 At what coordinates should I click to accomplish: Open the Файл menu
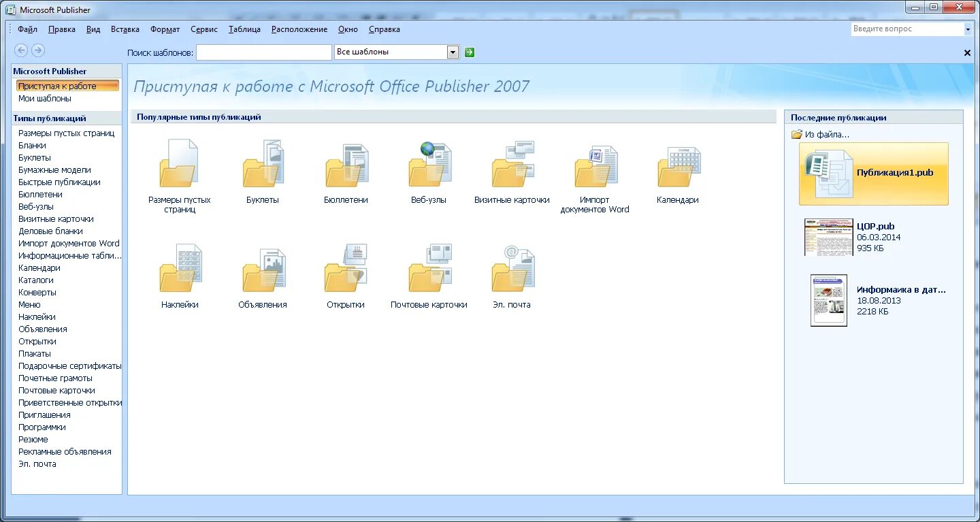click(27, 29)
